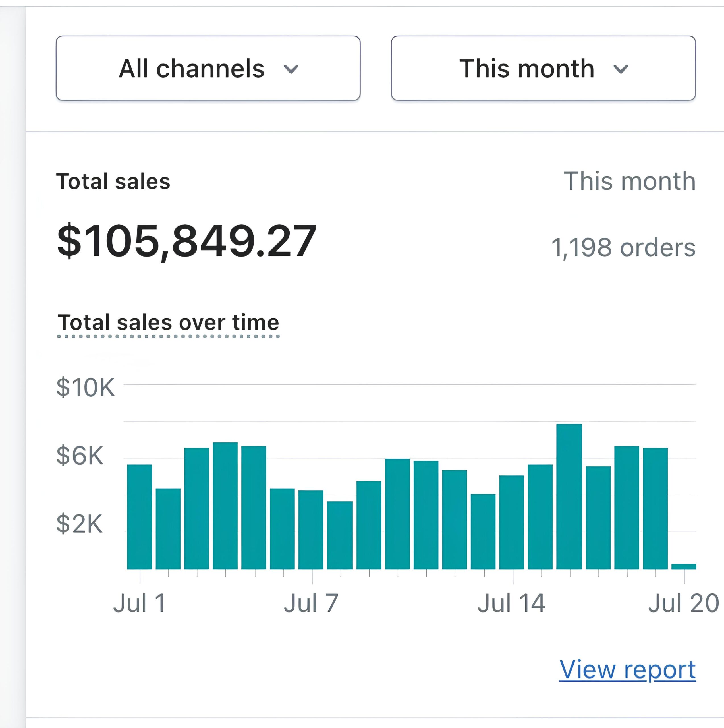
Task: Click the $105,849.27 total sales figure
Action: click(186, 241)
